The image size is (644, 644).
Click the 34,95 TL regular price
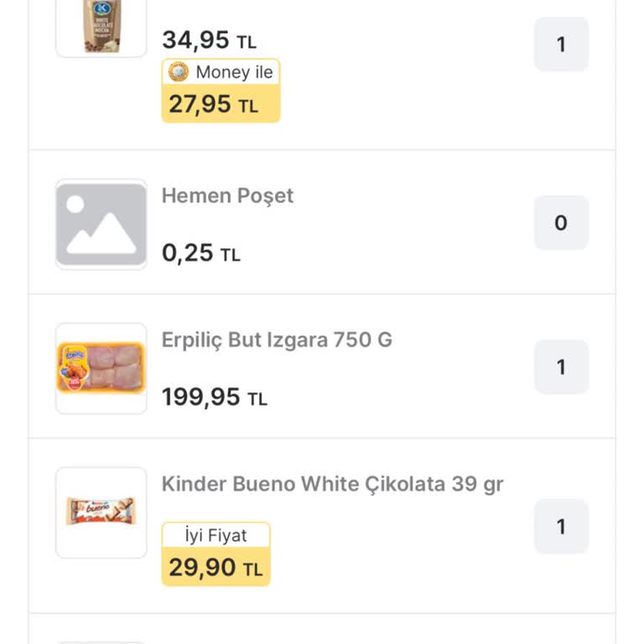pyautogui.click(x=209, y=39)
